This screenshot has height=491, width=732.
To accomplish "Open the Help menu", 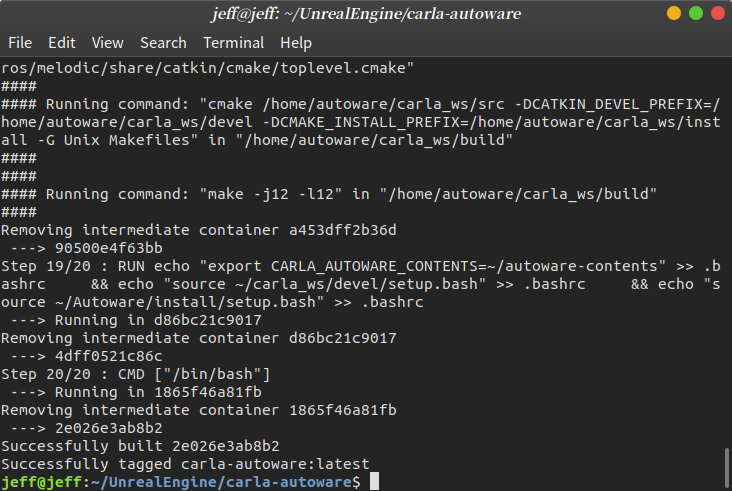I will (296, 43).
